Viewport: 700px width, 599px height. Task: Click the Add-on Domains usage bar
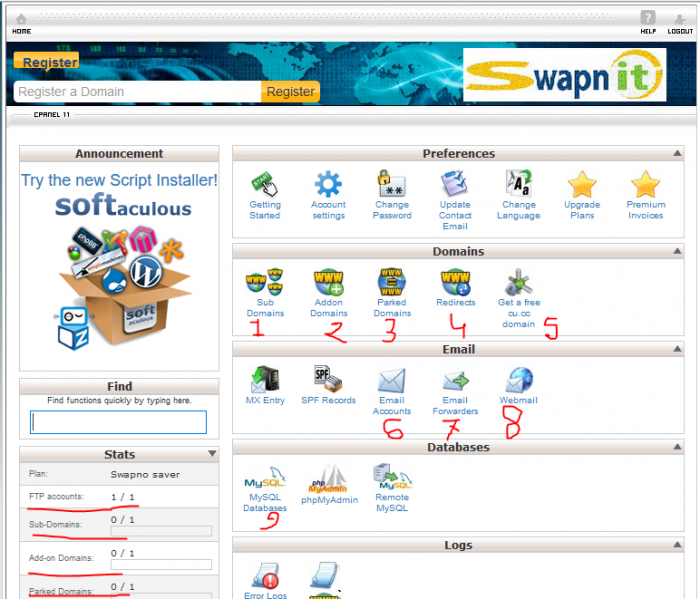tap(161, 565)
